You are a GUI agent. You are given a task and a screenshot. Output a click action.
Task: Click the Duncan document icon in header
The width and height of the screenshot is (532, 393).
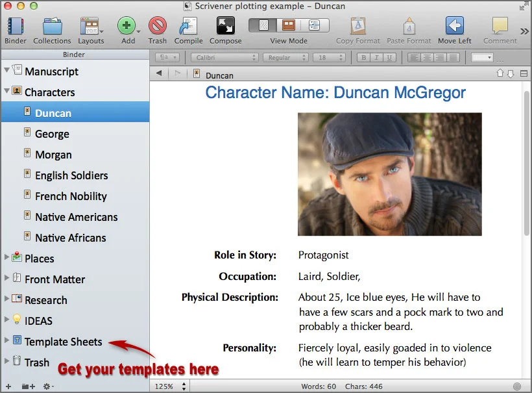tap(196, 73)
